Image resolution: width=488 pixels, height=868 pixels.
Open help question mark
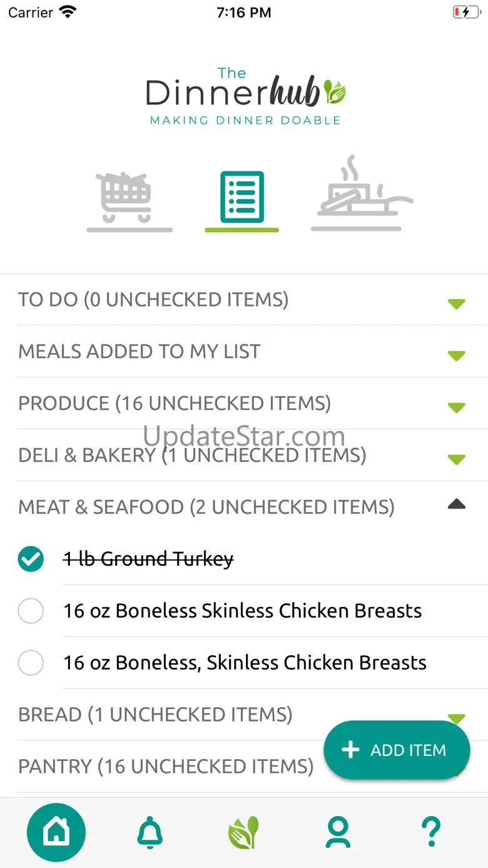coord(431,832)
